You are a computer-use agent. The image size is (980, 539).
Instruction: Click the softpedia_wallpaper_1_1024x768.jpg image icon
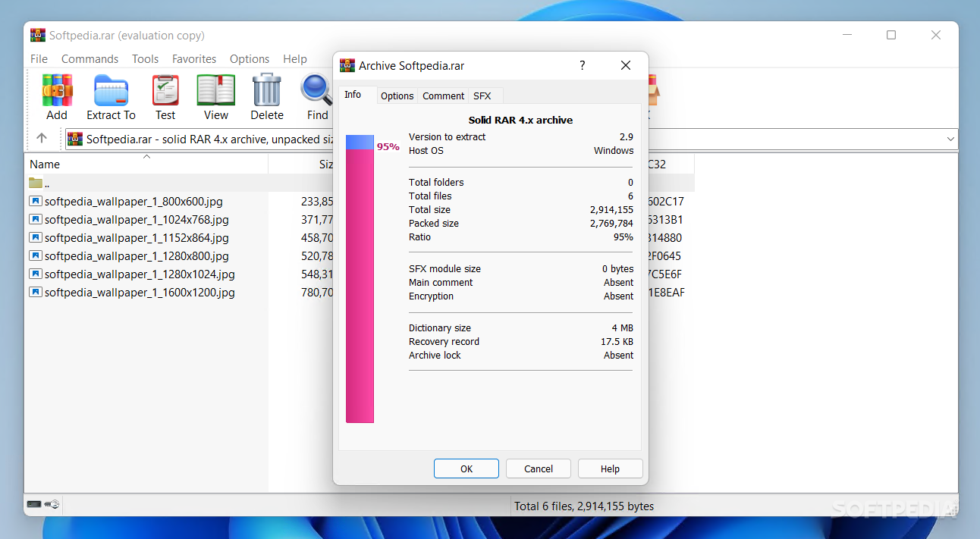[x=36, y=219]
